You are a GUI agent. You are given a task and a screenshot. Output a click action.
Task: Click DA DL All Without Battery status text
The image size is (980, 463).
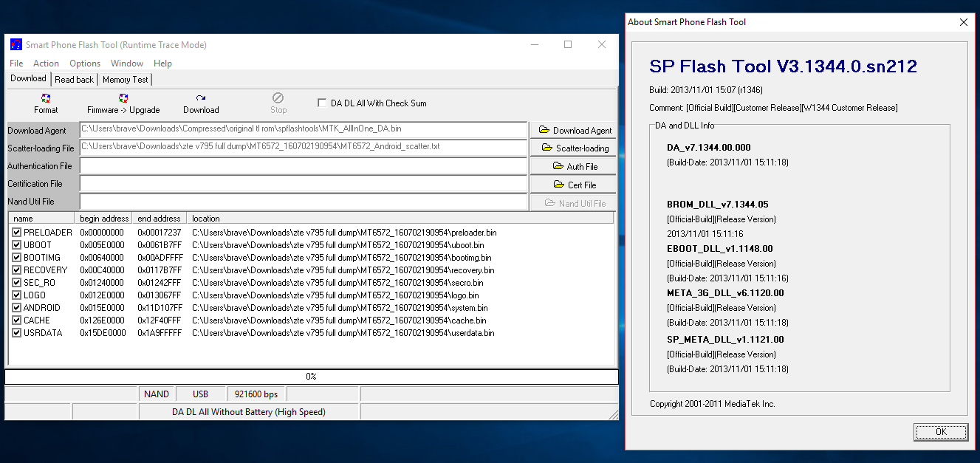(249, 412)
